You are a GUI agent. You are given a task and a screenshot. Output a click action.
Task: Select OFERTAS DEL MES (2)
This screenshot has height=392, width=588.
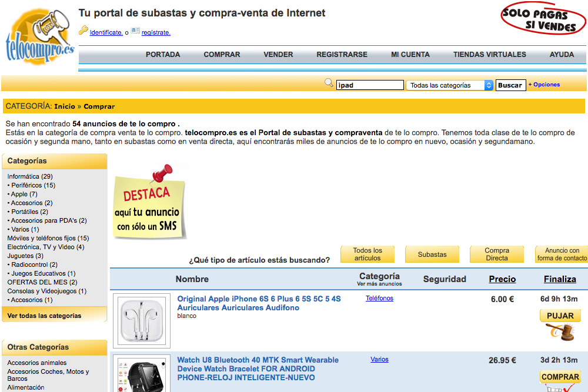click(x=42, y=282)
